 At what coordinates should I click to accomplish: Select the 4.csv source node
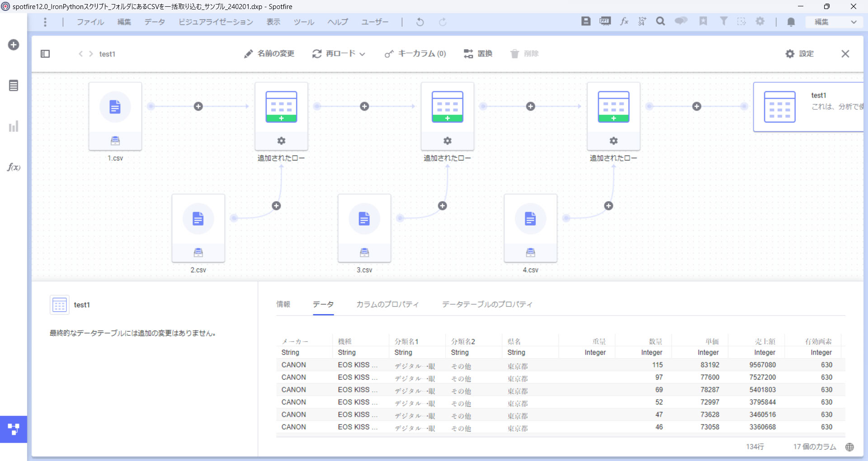pos(530,228)
